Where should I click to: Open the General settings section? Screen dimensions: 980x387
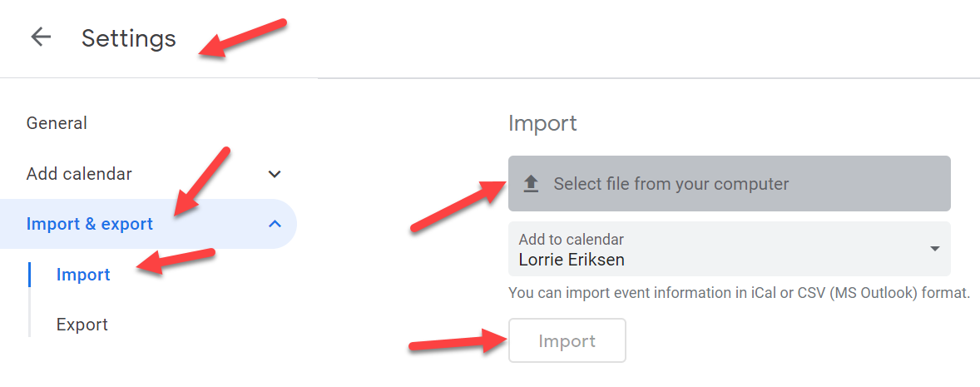point(57,123)
